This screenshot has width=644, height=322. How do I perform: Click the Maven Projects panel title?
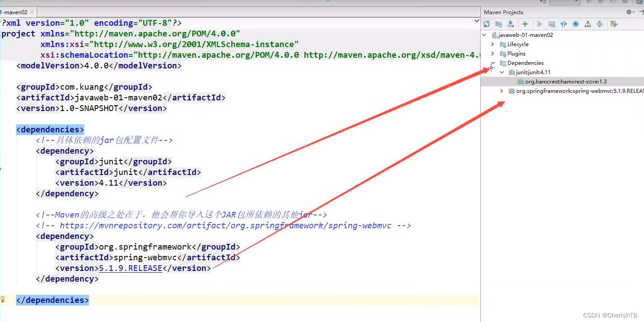coord(503,12)
